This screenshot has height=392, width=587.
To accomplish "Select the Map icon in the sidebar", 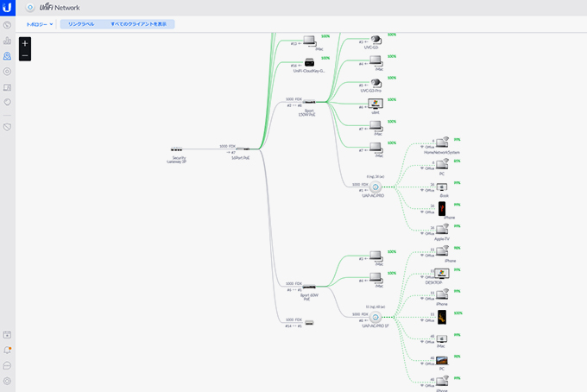I will coord(7,56).
